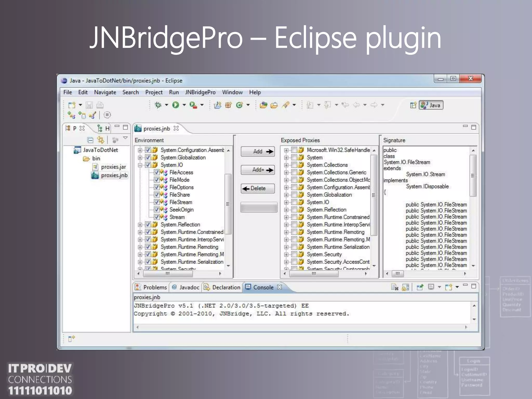Click the Signature pane horizontal scrollbar thumb
This screenshot has width=532, height=399.
pos(398,274)
